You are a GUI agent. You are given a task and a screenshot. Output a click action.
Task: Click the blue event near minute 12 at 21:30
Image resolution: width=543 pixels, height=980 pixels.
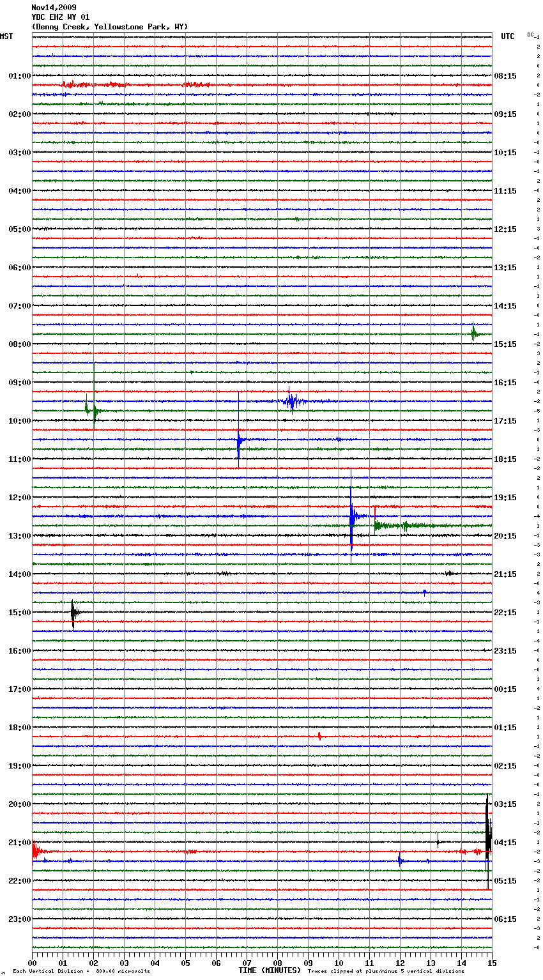tap(400, 861)
